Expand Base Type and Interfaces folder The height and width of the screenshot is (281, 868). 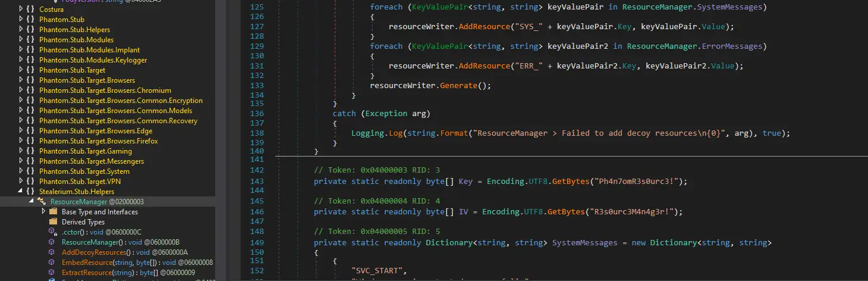[x=43, y=212]
